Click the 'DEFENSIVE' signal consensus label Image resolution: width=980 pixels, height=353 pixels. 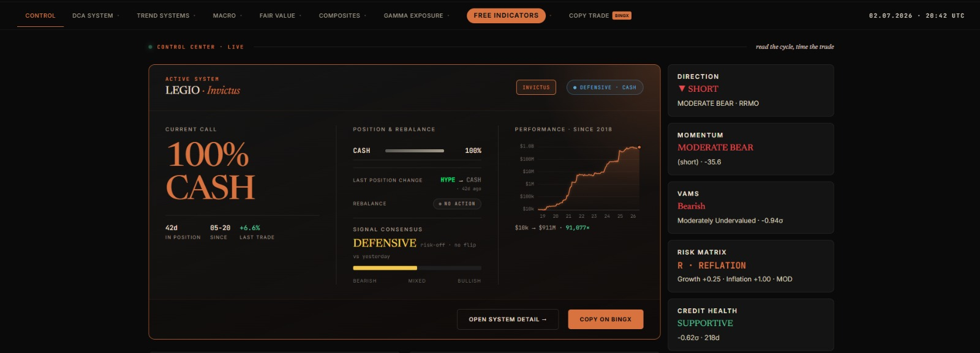point(385,243)
